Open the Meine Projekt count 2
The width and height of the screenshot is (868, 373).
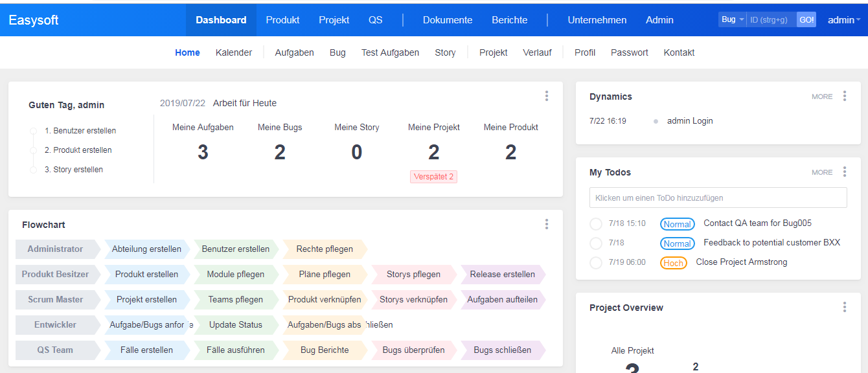click(x=434, y=152)
